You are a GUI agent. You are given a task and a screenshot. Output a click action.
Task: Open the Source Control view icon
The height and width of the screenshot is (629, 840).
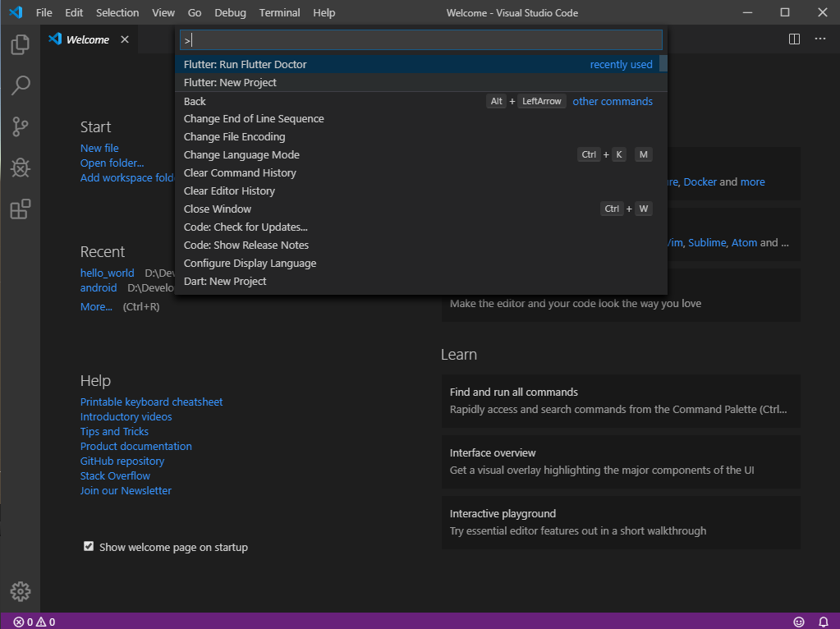[21, 126]
